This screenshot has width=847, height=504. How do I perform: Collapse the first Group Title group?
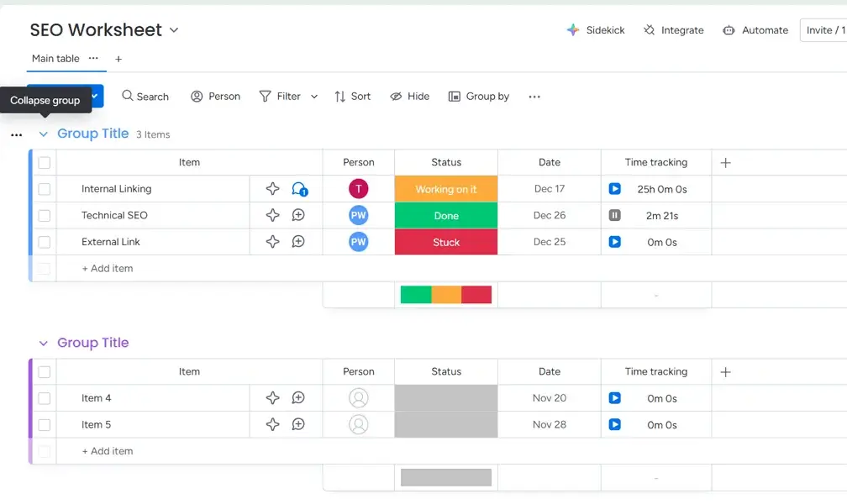pyautogui.click(x=44, y=134)
